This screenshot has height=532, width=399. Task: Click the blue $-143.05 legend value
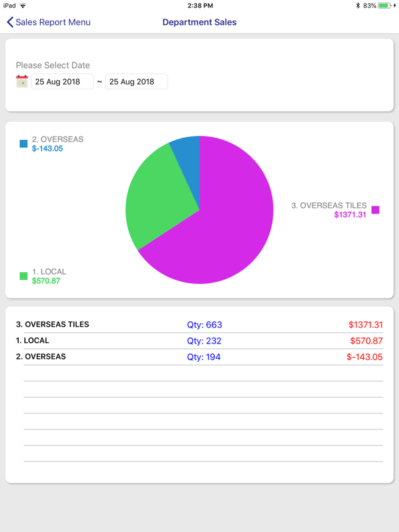[48, 149]
